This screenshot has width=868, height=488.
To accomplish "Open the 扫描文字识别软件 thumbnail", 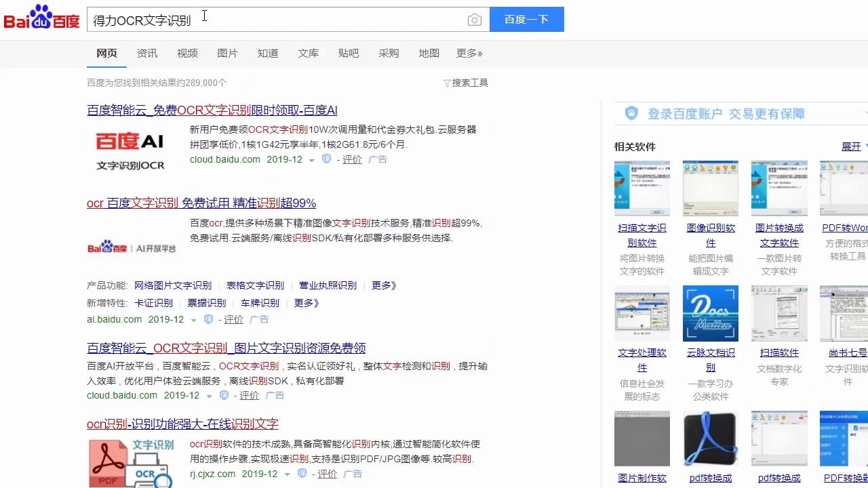I will [642, 188].
